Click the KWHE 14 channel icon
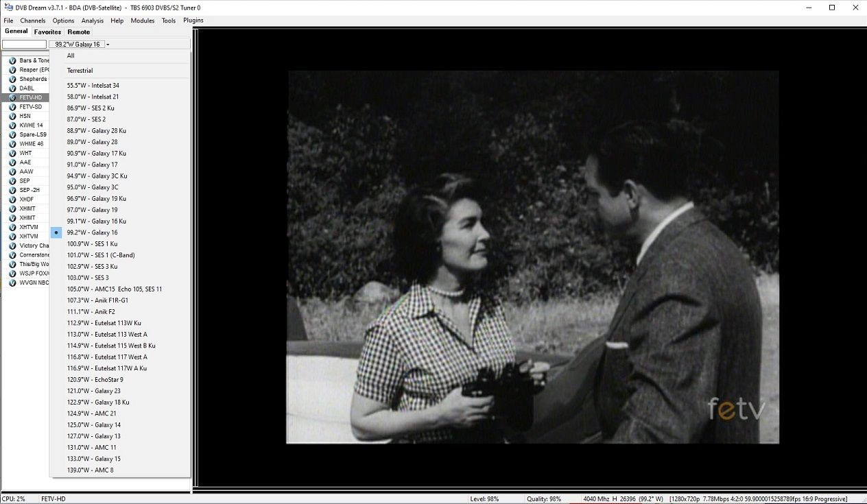The width and height of the screenshot is (867, 504). pyautogui.click(x=12, y=125)
